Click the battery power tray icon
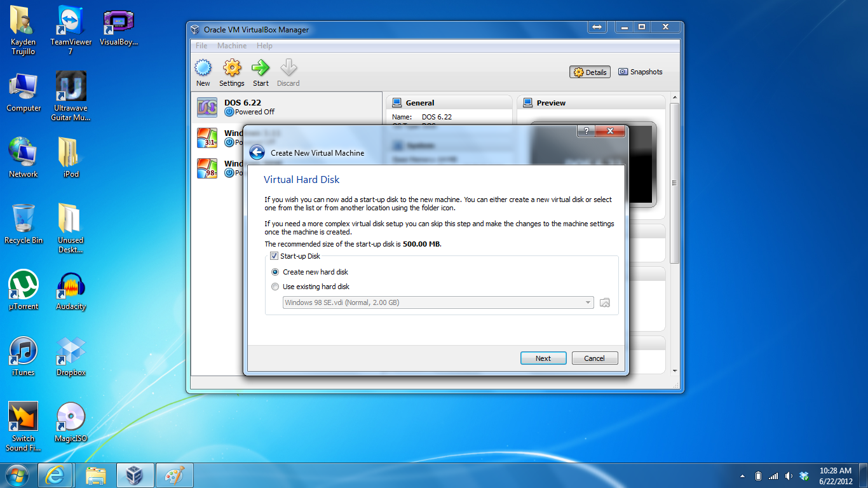This screenshot has width=868, height=488. (758, 476)
